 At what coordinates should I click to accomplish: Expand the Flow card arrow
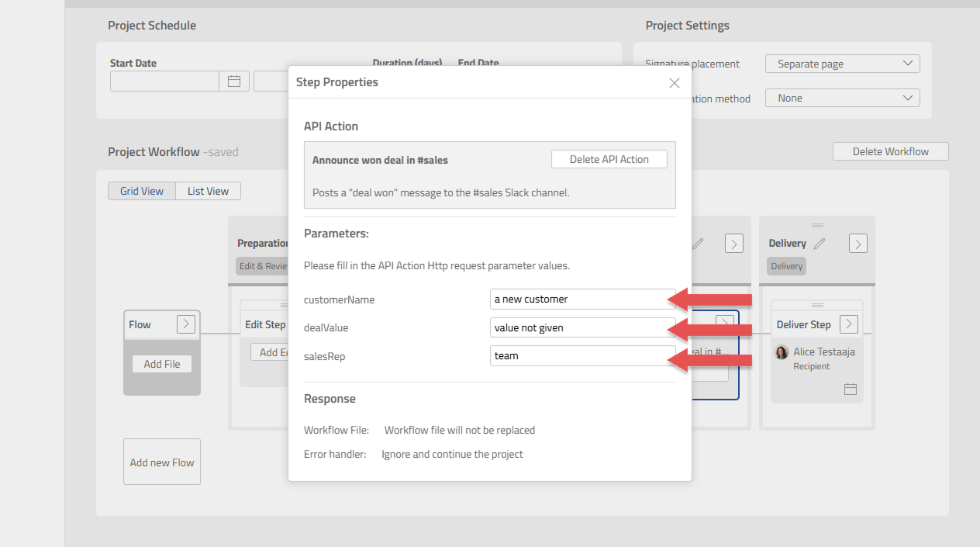[185, 324]
